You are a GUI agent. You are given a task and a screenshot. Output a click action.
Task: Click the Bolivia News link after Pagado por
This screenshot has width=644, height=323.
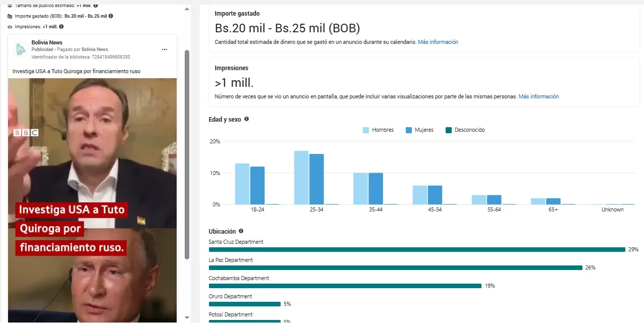[95, 49]
